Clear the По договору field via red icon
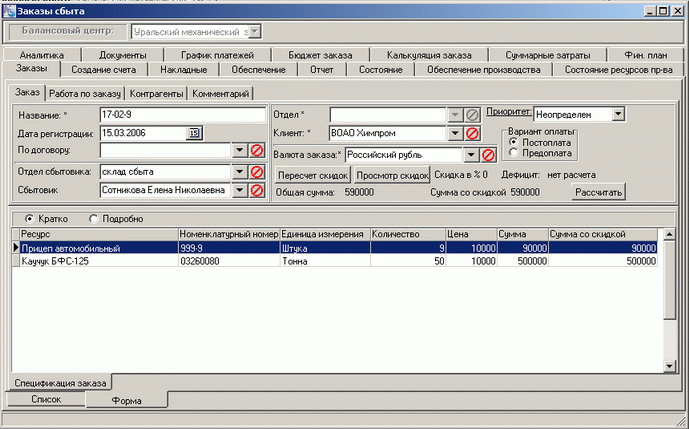Screen dimensions: 689x429 click(257, 151)
